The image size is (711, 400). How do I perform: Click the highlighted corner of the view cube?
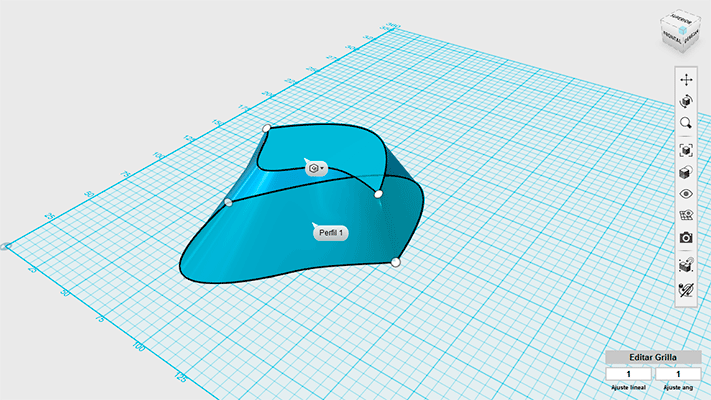point(683,30)
